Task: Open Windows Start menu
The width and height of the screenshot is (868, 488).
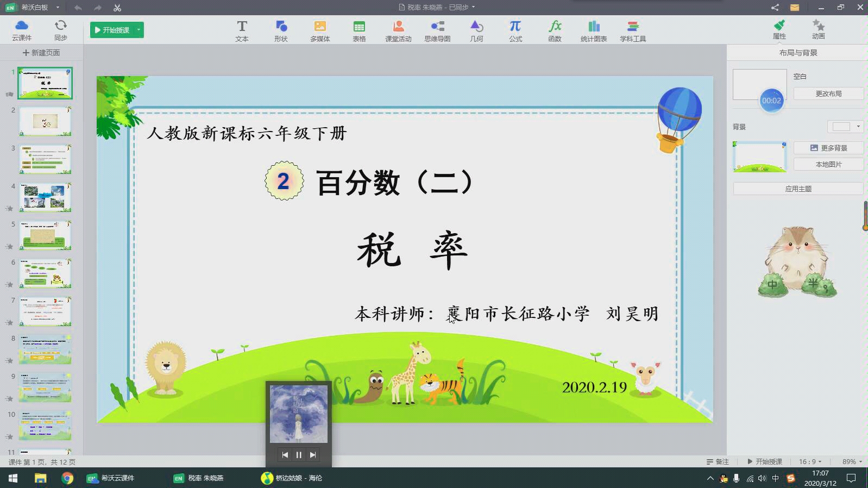Action: click(13, 478)
